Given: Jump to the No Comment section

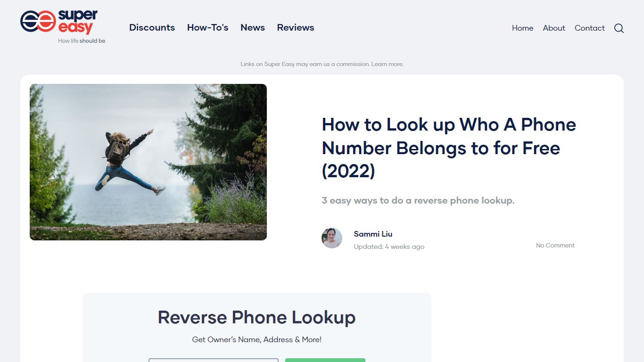Looking at the screenshot, I should 555,245.
